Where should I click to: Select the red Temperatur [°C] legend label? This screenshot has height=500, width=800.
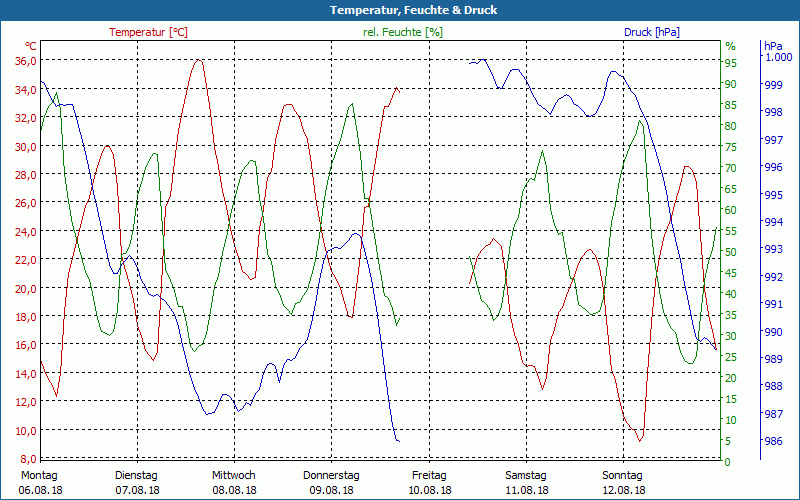click(148, 32)
